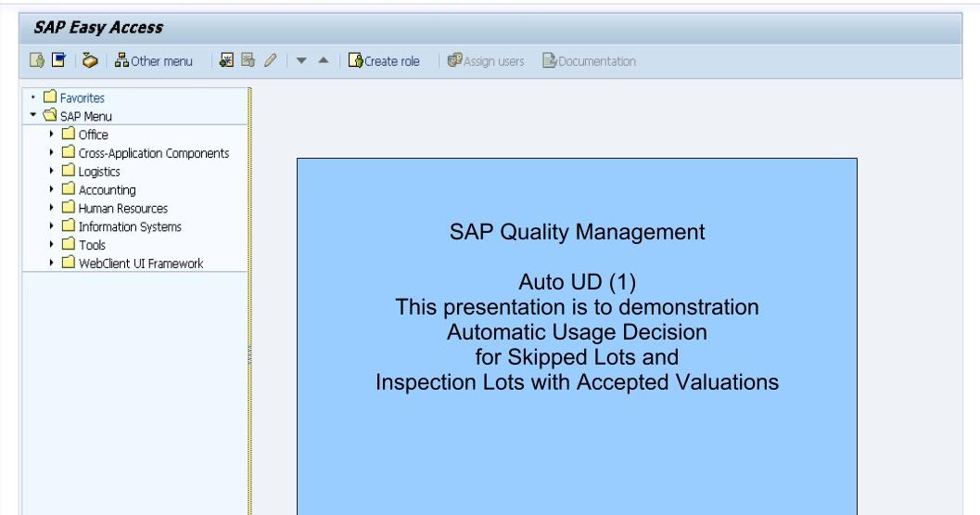
Task: Select the Favorites folder label
Action: (82, 97)
